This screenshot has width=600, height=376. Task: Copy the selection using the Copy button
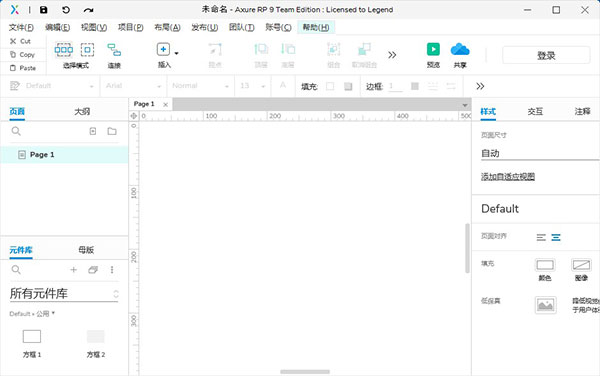(22, 54)
